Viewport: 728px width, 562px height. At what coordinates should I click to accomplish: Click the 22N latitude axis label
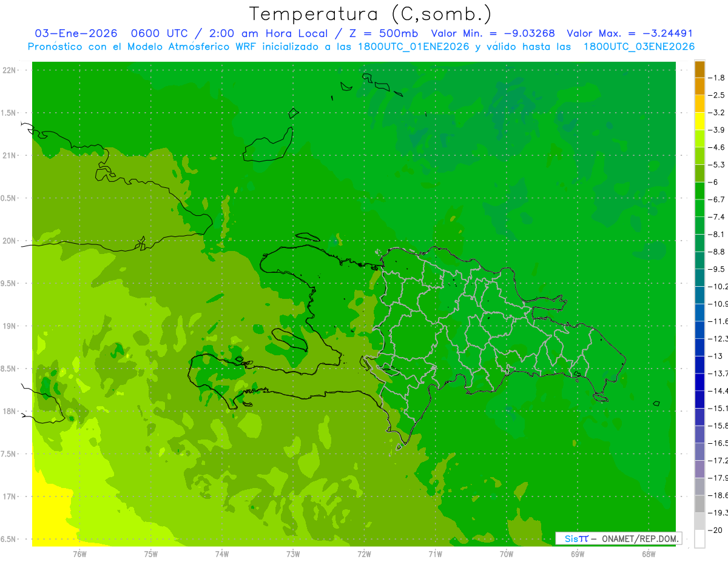9,70
